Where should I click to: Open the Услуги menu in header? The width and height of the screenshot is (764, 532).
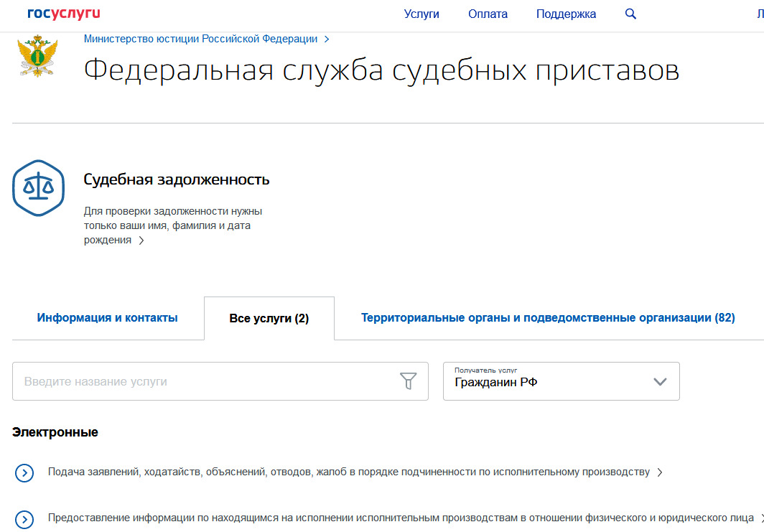(x=421, y=14)
